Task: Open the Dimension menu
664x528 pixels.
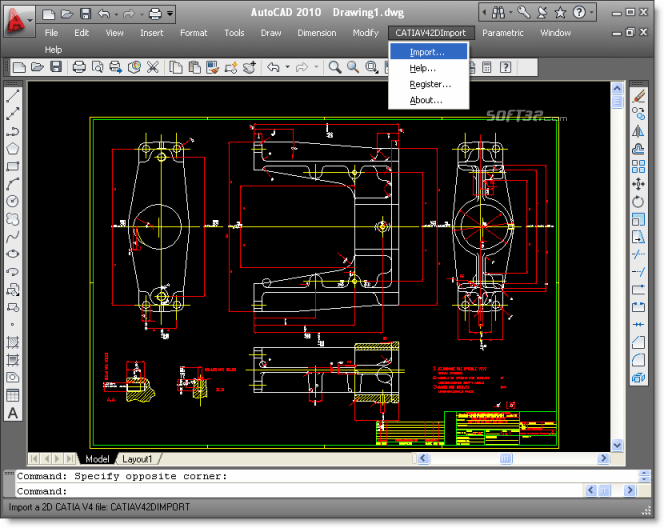Action: pos(317,33)
